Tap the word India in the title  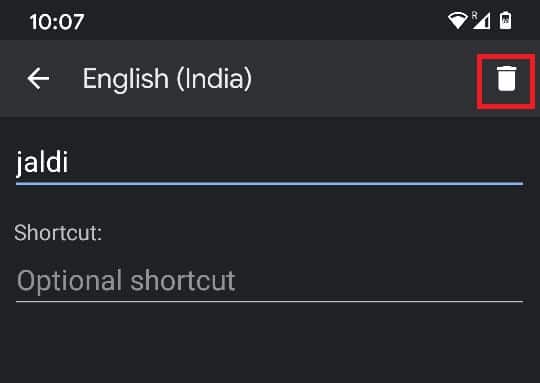click(215, 78)
